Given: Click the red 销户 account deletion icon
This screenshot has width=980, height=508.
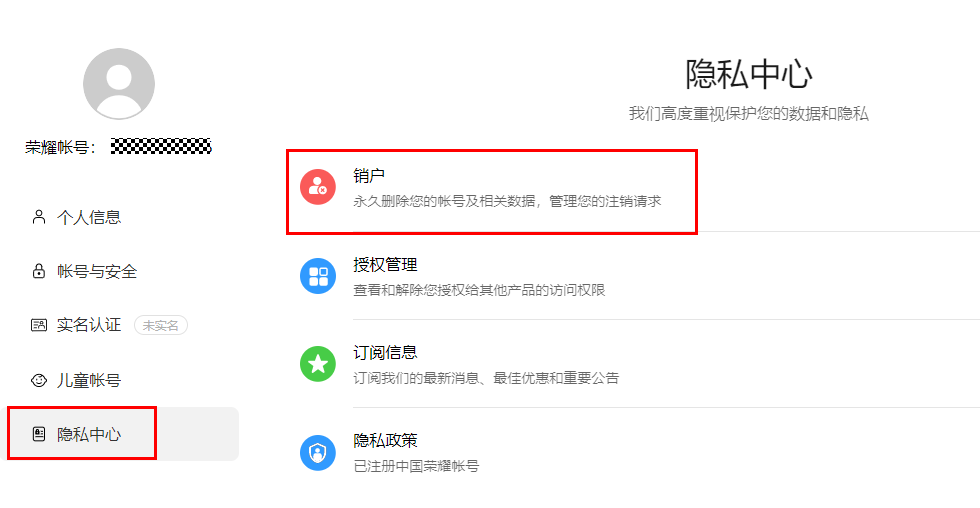Looking at the screenshot, I should click(x=318, y=187).
